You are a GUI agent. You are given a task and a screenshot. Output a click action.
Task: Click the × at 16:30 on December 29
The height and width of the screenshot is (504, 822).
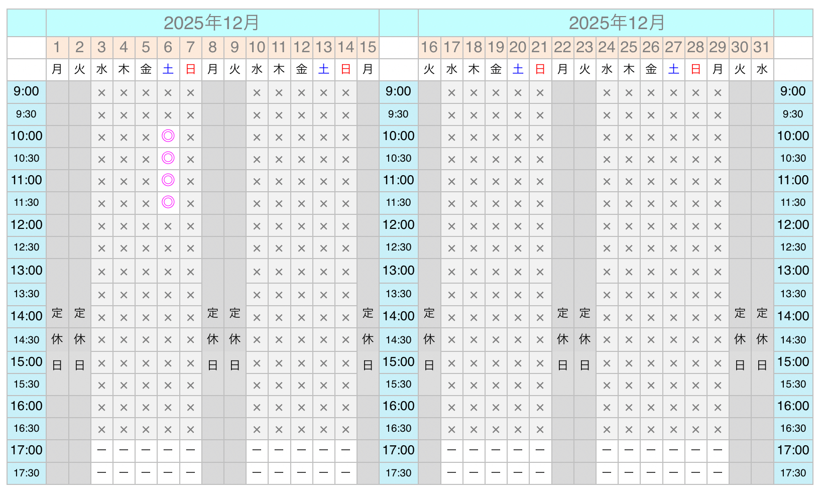[x=718, y=429]
